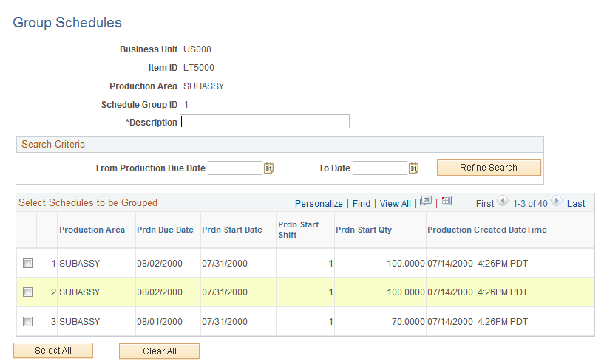Select row 3 start date 07/31/2000
604x364 pixels.
point(225,322)
